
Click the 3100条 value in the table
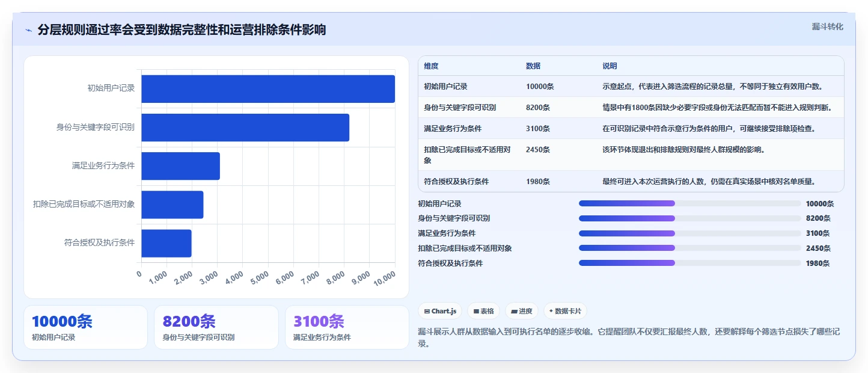pos(538,129)
